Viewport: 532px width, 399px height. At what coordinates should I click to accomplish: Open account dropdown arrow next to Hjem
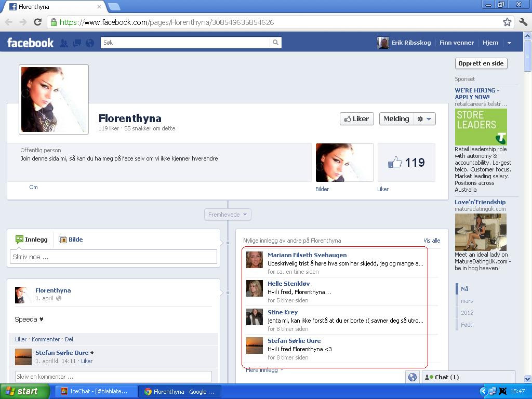[509, 43]
